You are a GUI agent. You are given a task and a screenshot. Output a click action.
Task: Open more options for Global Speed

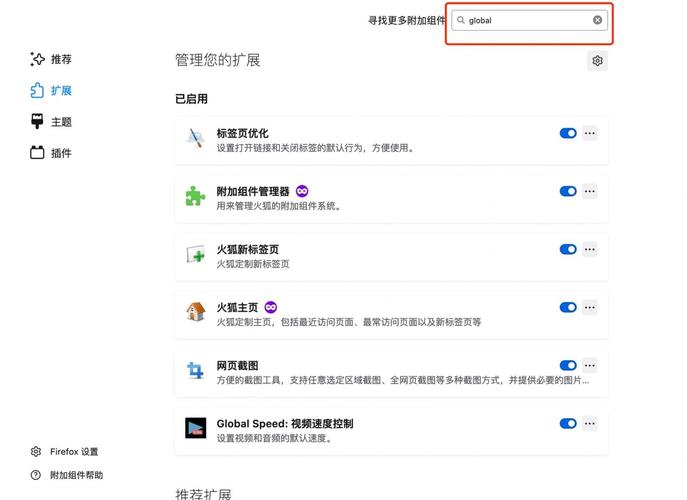click(590, 424)
